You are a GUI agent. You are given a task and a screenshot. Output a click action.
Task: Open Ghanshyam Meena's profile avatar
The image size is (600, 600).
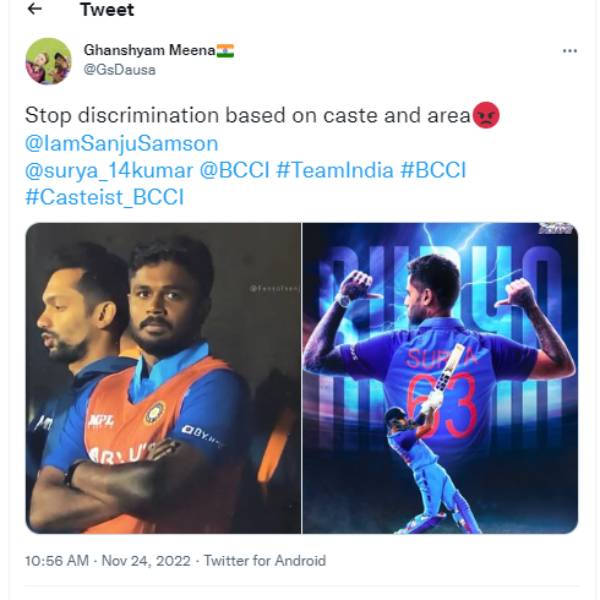point(48,61)
